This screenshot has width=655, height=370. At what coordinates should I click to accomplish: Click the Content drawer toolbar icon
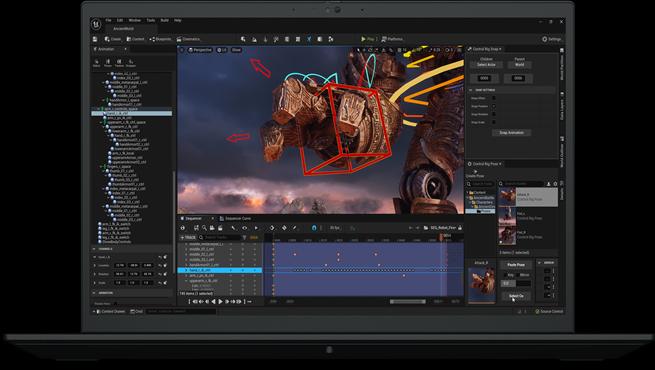tap(135, 39)
